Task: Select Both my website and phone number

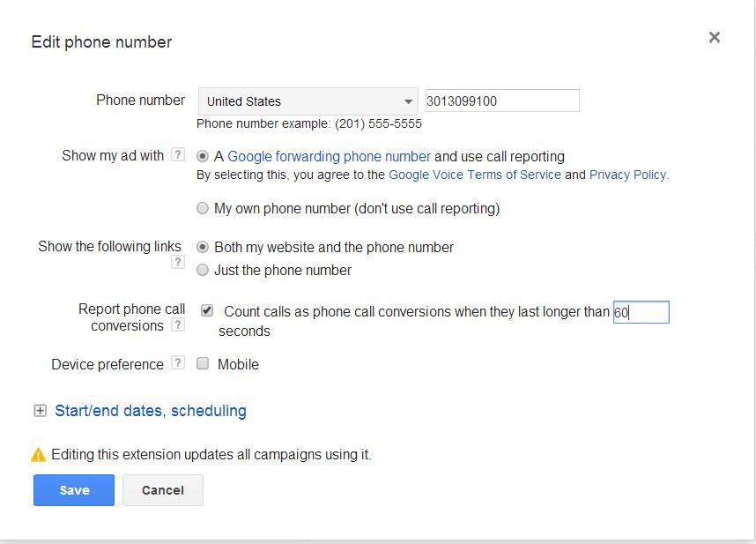Action: tap(204, 248)
